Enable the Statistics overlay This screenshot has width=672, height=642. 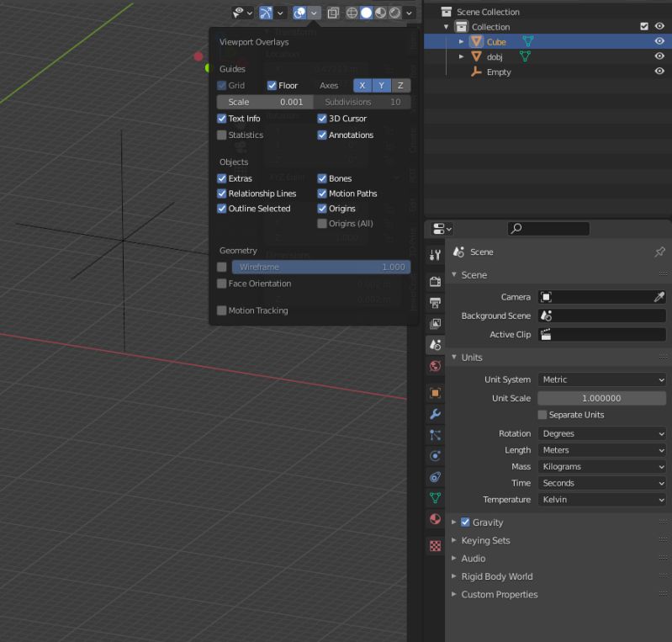pyautogui.click(x=221, y=135)
